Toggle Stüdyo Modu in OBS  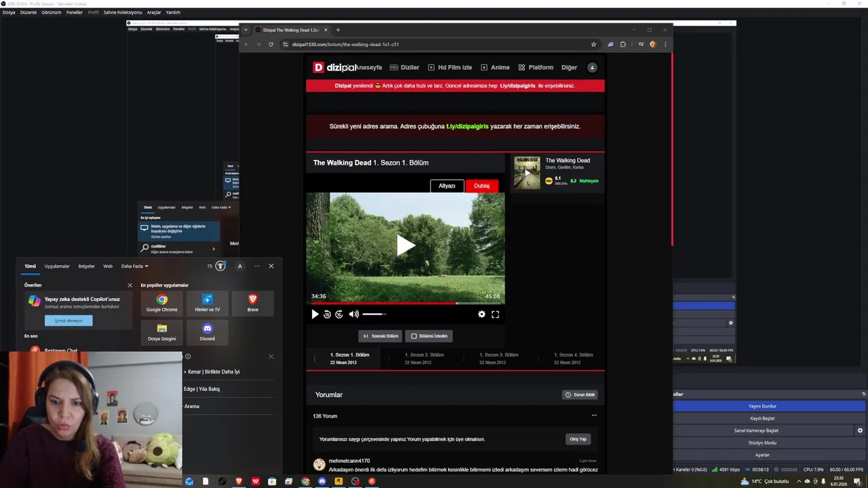[762, 443]
